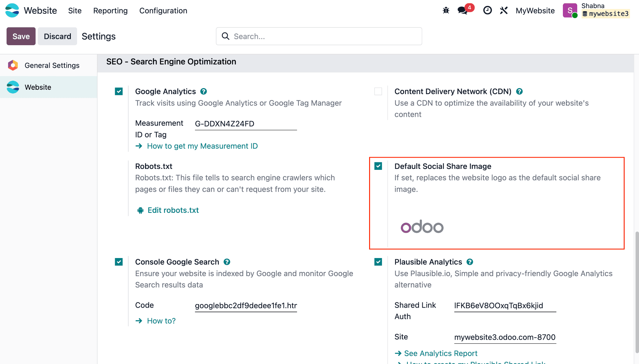Open the Reporting menu
Image resolution: width=639 pixels, height=364 pixels.
[x=110, y=11]
